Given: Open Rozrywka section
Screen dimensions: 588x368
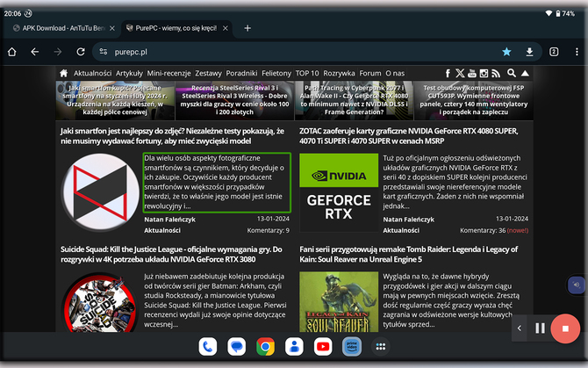Looking at the screenshot, I should [339, 73].
